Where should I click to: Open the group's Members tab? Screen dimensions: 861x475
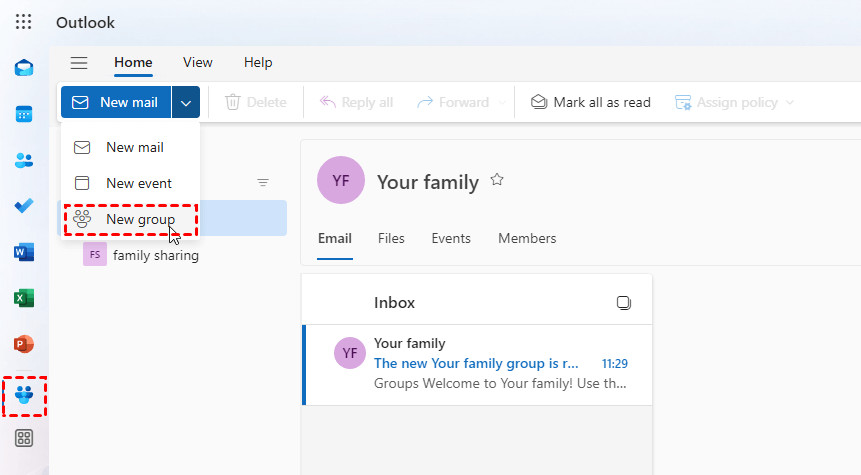[x=527, y=238]
